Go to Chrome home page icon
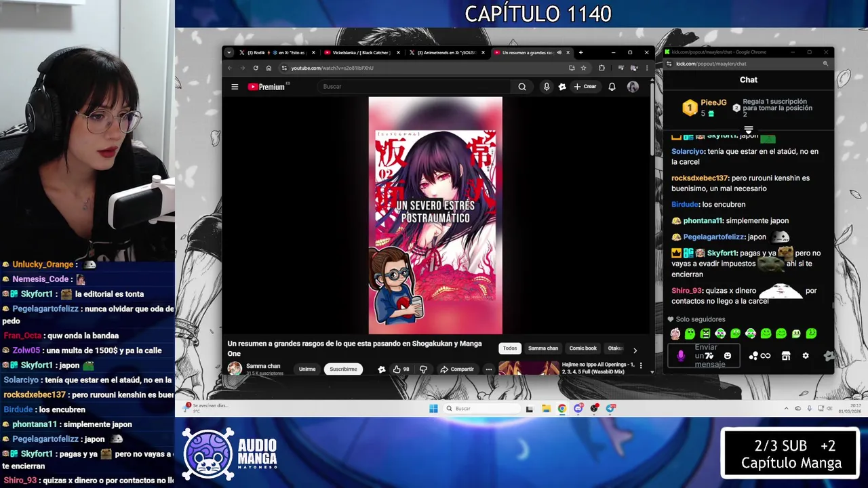The image size is (868, 488). point(269,68)
